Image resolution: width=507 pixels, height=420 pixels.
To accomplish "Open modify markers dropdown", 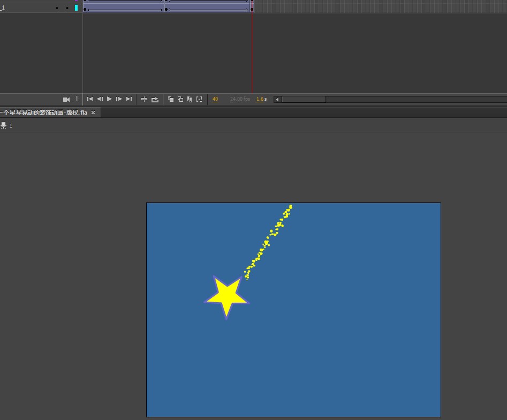I will click(199, 99).
